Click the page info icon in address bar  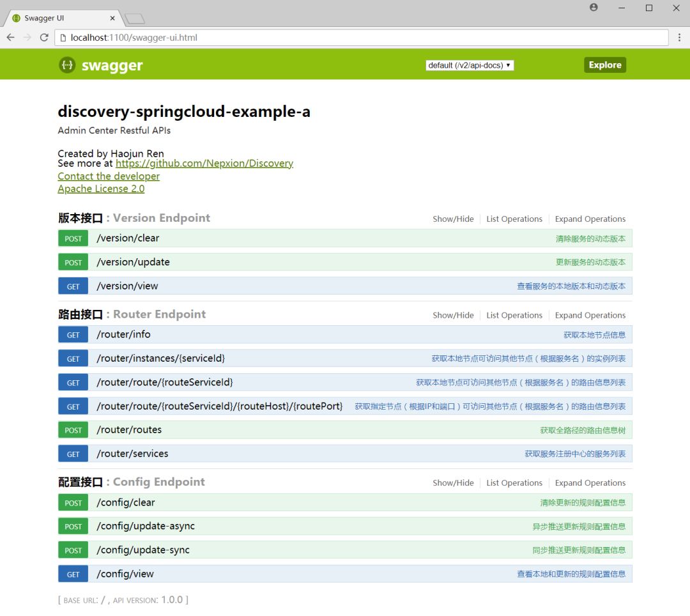tap(63, 38)
